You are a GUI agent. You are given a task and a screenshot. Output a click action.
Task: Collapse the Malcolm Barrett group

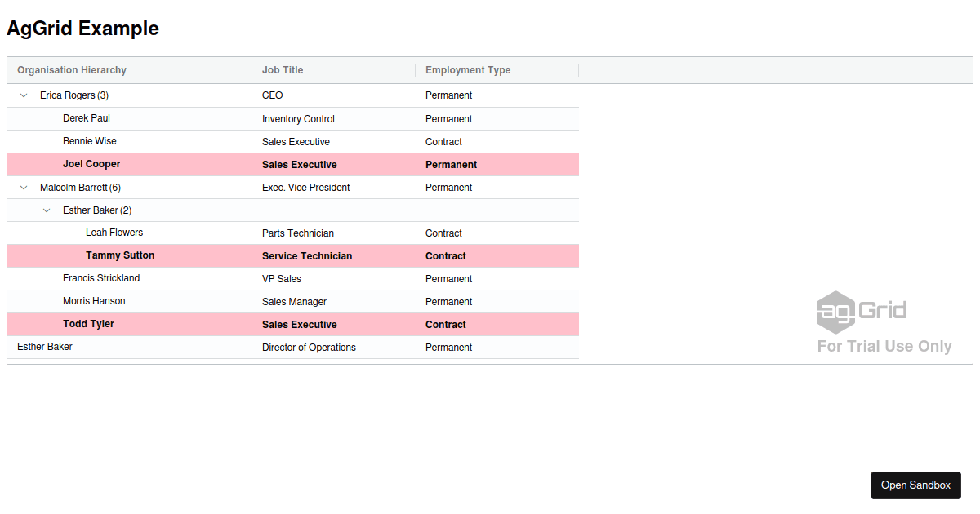click(x=24, y=187)
